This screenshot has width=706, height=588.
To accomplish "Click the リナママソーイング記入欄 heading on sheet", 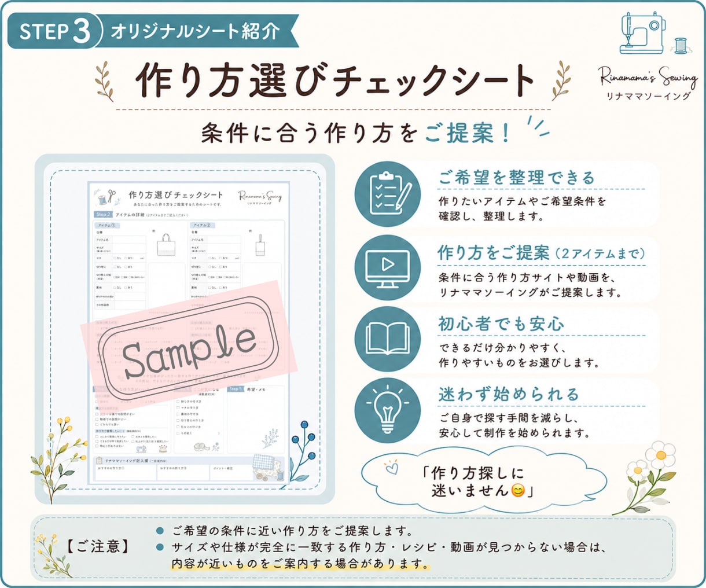I will click(x=127, y=461).
